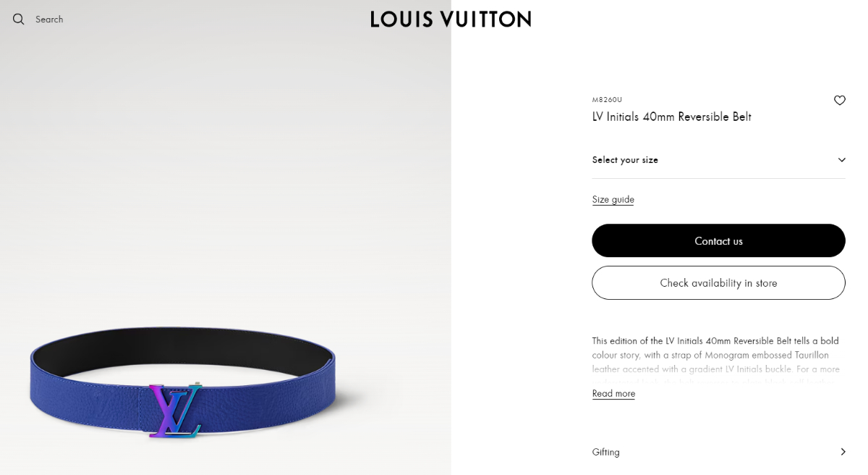Check availability in store
Screen dimensions: 868x475
[718, 282]
